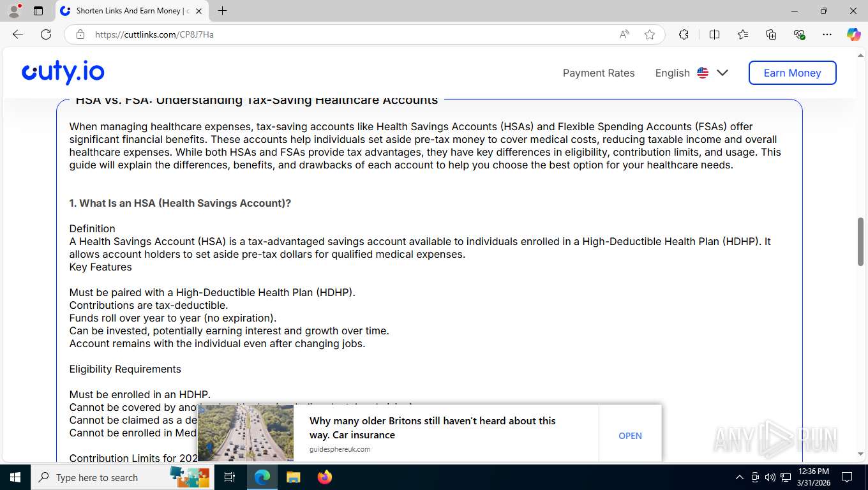This screenshot has width=868, height=490.
Task: Launch Firefox from the taskbar
Action: tap(325, 477)
